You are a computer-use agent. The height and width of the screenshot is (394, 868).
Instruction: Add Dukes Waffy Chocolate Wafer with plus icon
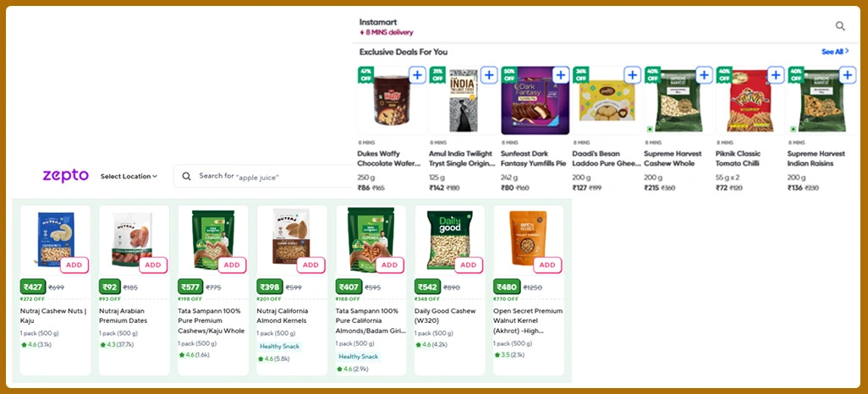coord(417,75)
